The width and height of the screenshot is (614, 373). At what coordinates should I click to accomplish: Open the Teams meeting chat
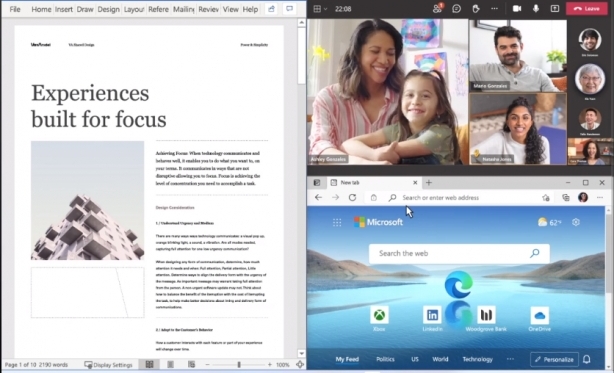click(457, 9)
